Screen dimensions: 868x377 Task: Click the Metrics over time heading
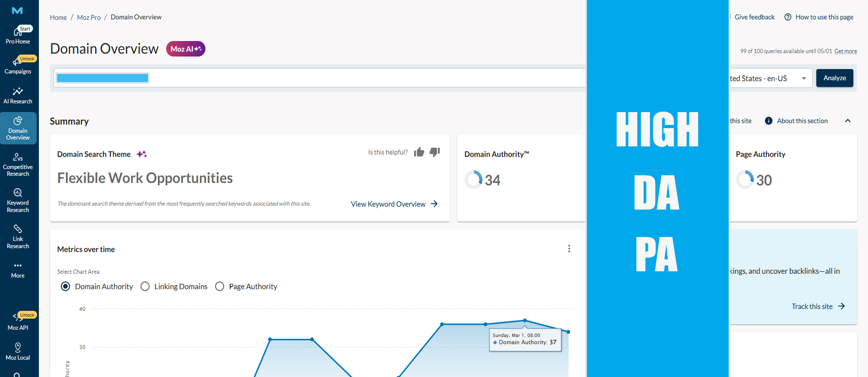pyautogui.click(x=86, y=249)
